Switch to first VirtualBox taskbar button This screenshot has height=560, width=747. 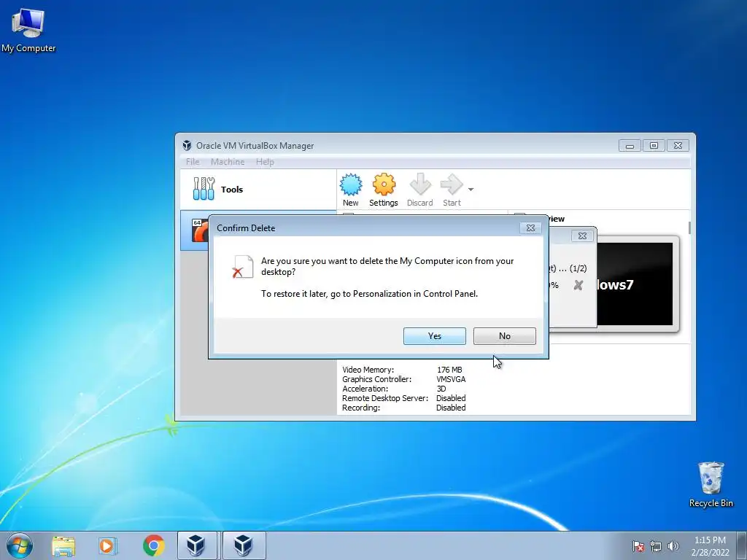pos(197,545)
